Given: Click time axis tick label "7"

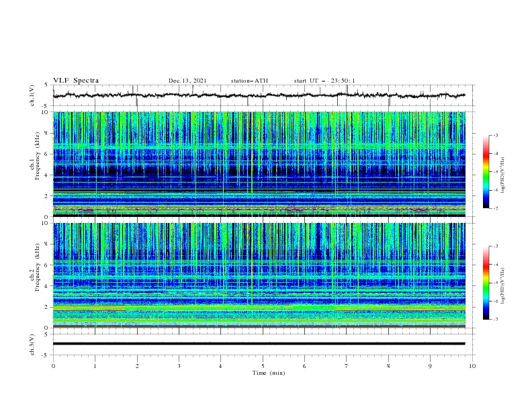Looking at the screenshot, I should (346, 366).
